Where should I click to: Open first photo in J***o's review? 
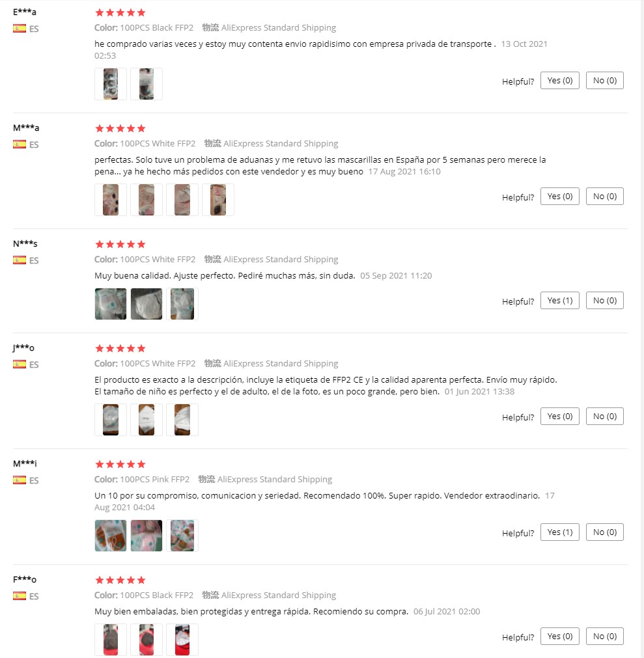(x=111, y=420)
